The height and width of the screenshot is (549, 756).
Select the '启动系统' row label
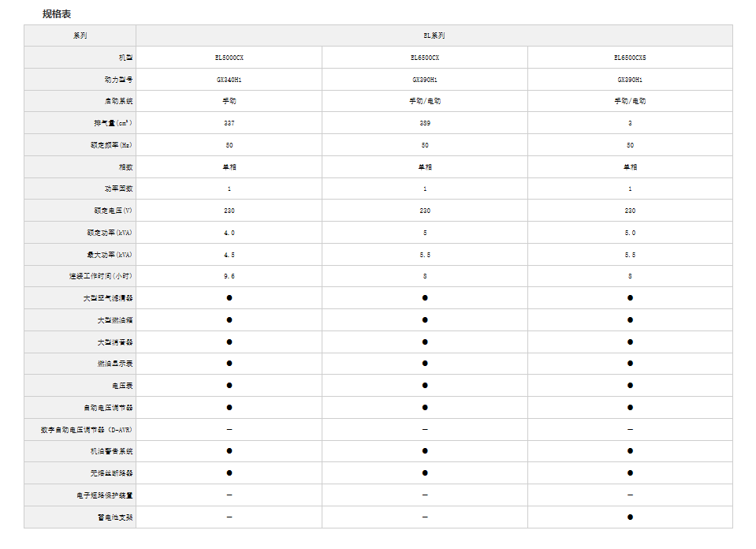pyautogui.click(x=118, y=101)
